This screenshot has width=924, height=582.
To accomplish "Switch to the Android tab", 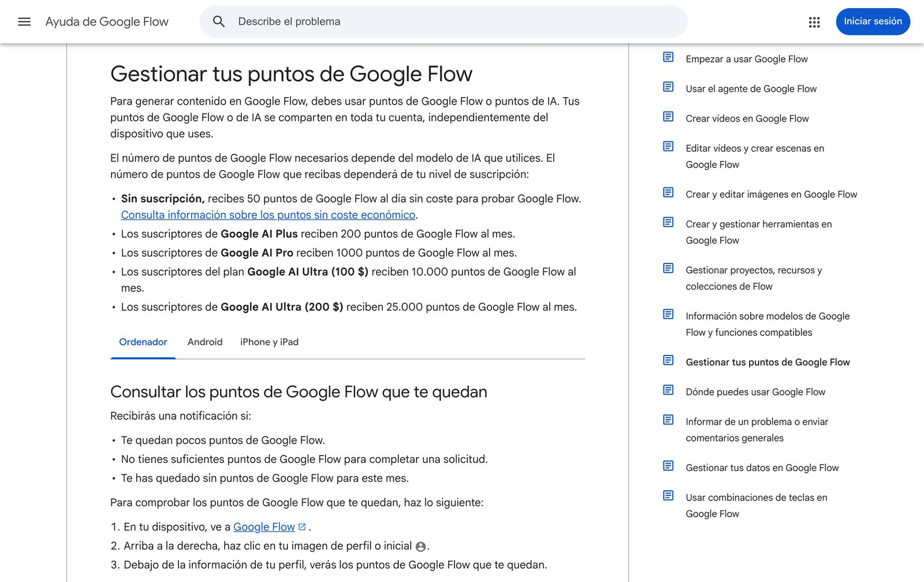I will tap(205, 342).
